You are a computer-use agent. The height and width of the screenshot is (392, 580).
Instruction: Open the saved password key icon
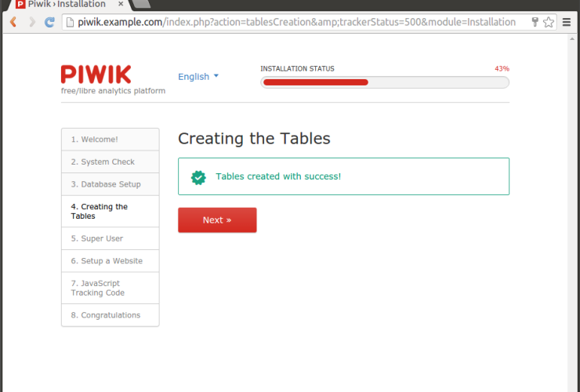coord(535,22)
